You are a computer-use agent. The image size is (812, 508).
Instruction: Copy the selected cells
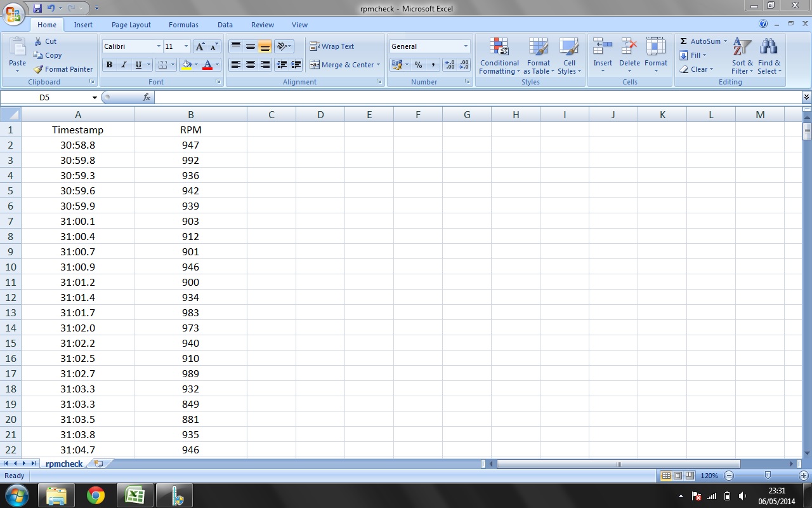(48, 55)
